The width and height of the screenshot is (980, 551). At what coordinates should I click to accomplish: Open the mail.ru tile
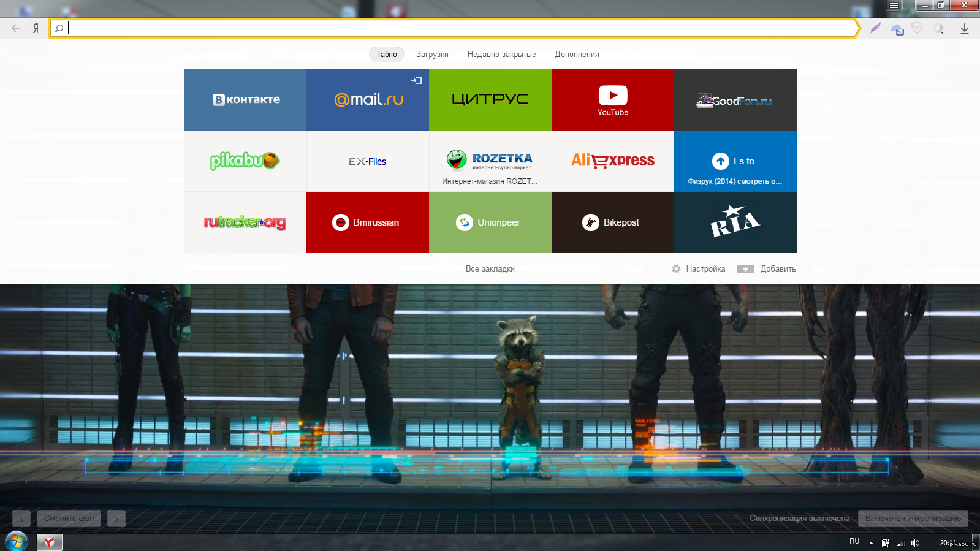click(368, 100)
